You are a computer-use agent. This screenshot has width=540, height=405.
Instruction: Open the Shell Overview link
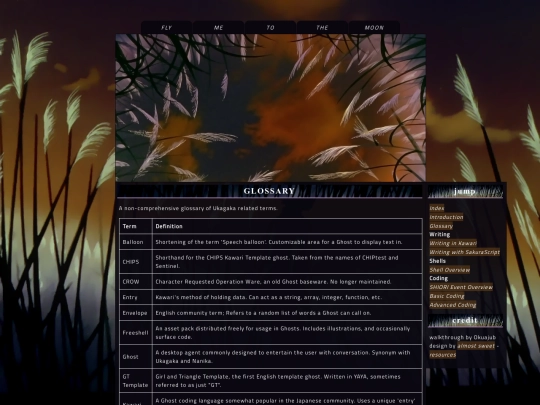[450, 270]
